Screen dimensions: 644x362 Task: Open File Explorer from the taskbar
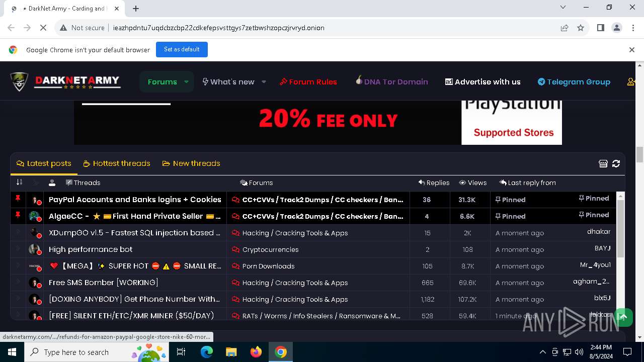(x=231, y=352)
